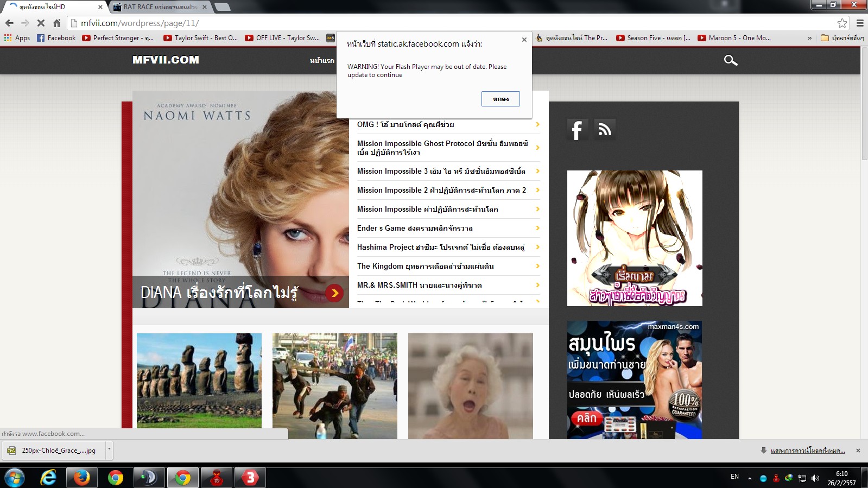Viewport: 868px width, 488px height.
Task: Open the red character taskbar app
Action: tap(217, 478)
